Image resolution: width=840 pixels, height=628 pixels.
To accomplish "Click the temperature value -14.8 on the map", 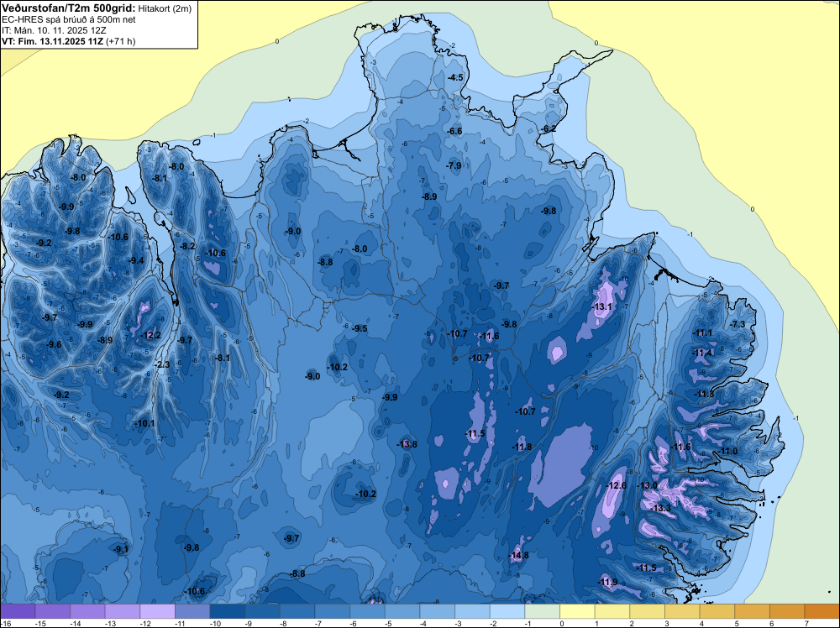I will [519, 555].
